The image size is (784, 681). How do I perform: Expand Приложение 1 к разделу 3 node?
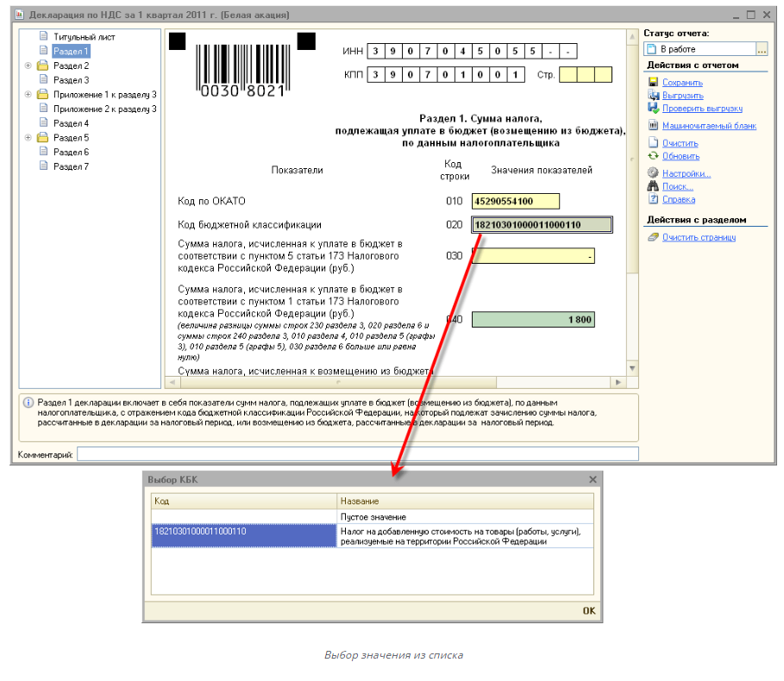(x=28, y=94)
